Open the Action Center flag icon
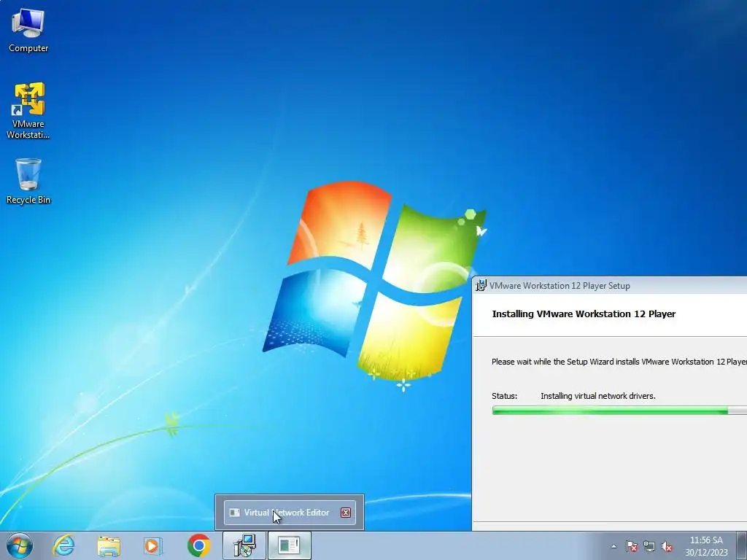747x560 pixels. [631, 547]
